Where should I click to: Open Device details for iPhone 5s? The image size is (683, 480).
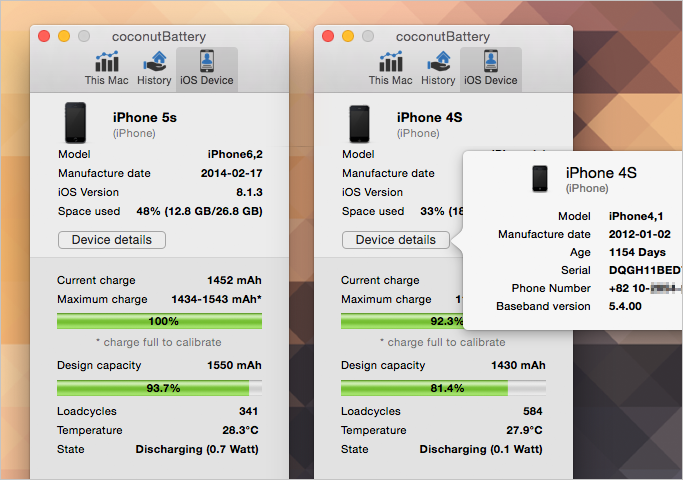point(112,240)
